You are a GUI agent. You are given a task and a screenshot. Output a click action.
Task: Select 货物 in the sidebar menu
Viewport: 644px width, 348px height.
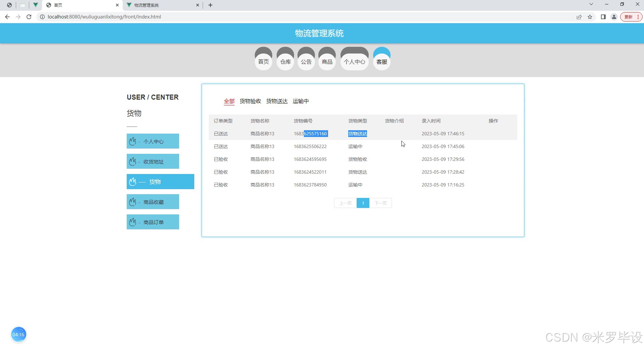point(160,182)
